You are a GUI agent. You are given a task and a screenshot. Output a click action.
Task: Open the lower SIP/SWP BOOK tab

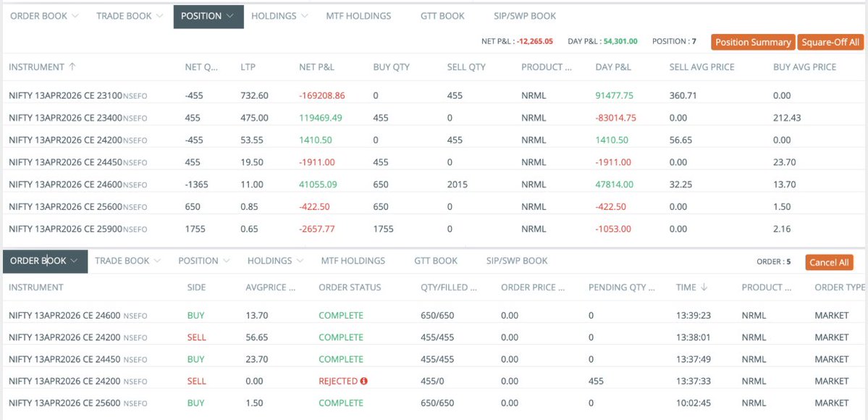pyautogui.click(x=517, y=261)
